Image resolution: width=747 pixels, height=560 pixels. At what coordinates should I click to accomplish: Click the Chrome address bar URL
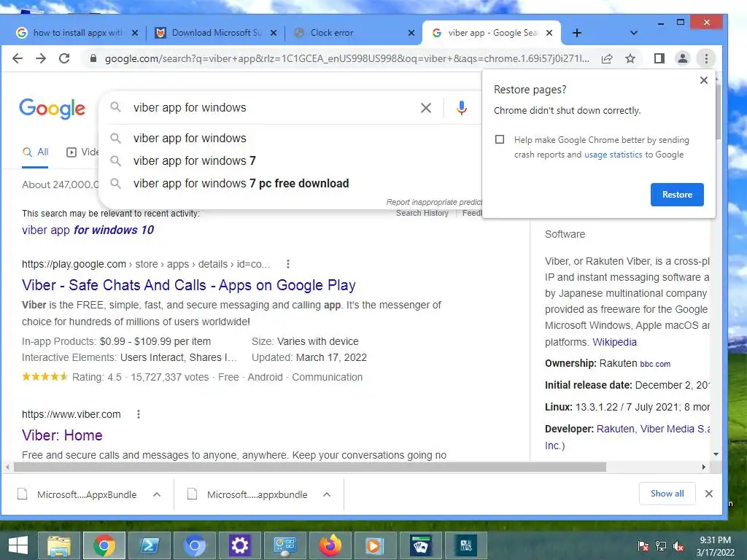tap(347, 58)
